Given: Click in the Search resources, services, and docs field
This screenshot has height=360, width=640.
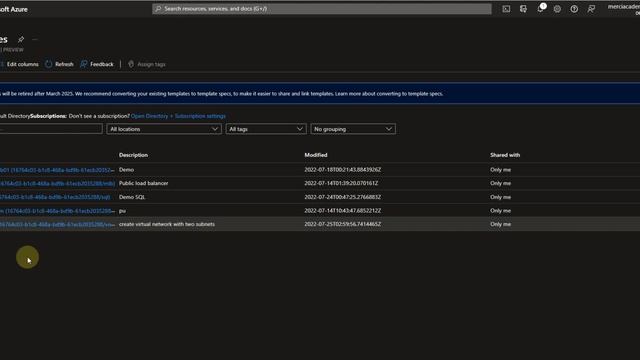Looking at the screenshot, I should 322,9.
